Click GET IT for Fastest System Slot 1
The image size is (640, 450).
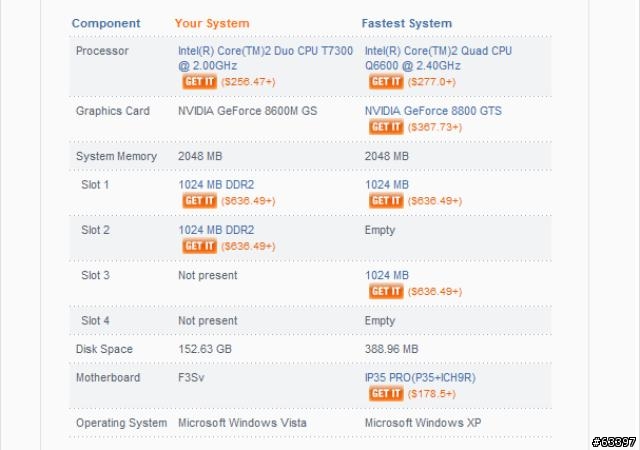pos(386,200)
